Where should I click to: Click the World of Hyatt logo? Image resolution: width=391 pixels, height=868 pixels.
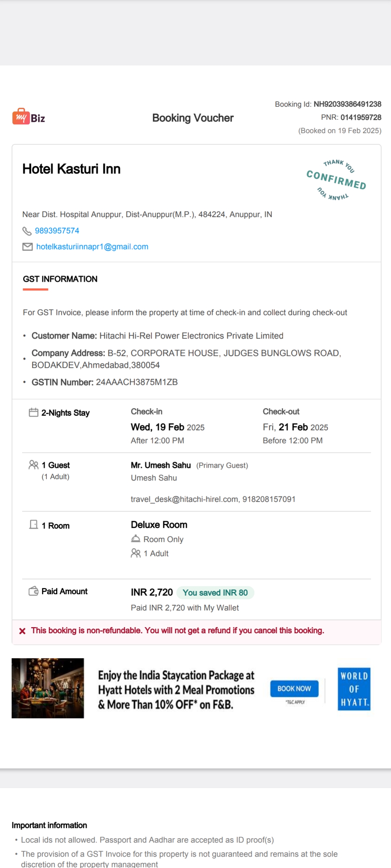tap(354, 689)
